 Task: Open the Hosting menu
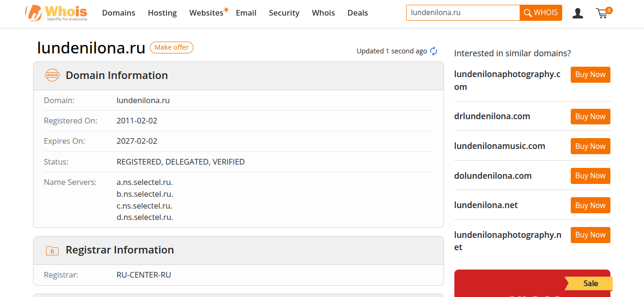tap(162, 13)
